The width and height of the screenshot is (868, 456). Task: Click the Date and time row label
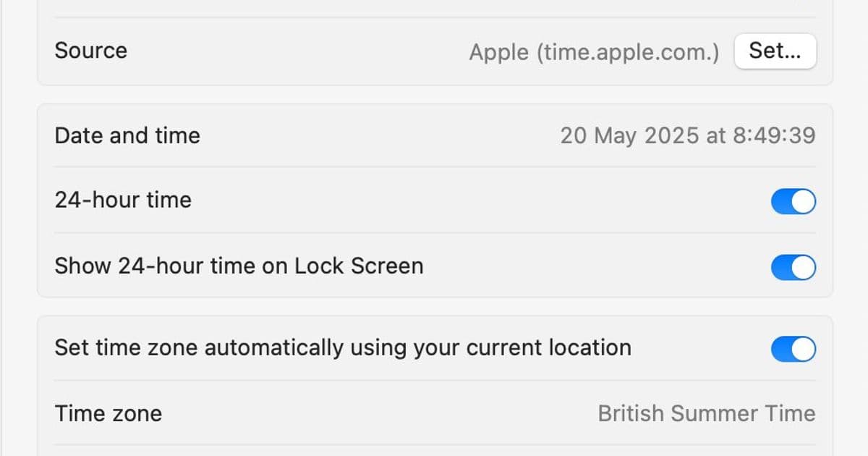(x=127, y=135)
